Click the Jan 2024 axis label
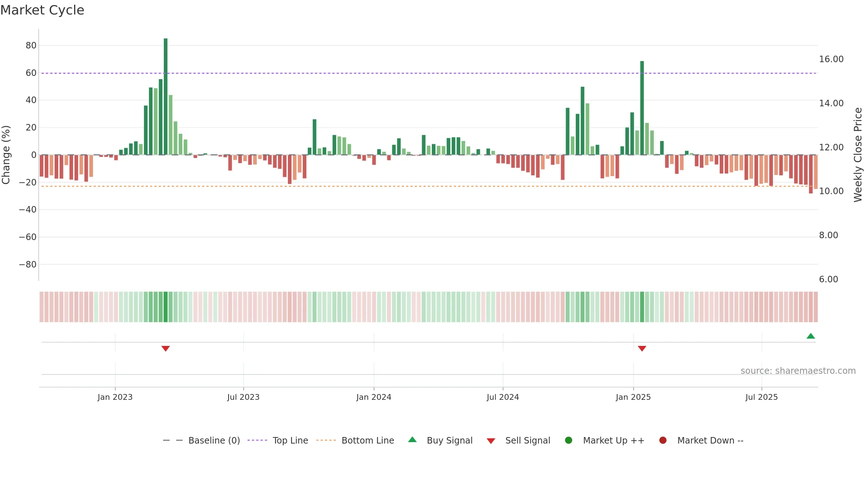 [x=374, y=397]
